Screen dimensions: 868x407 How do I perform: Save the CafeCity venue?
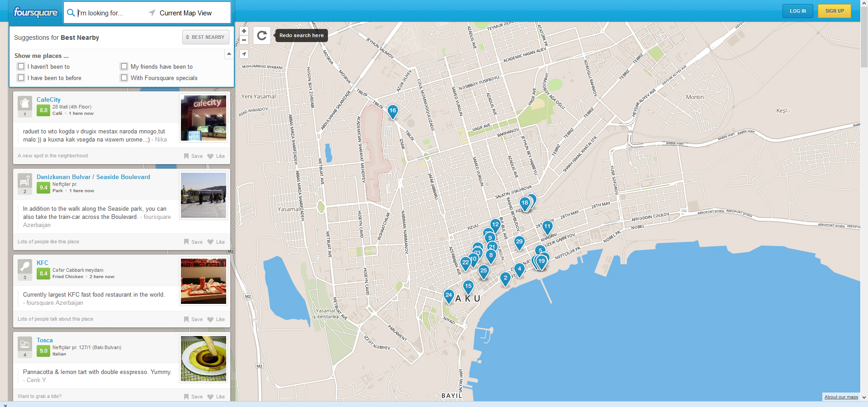coord(193,156)
